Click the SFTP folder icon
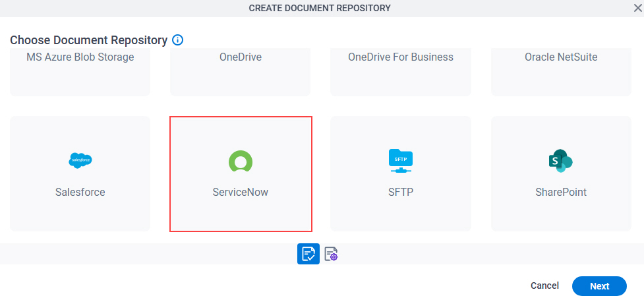Image resolution: width=644 pixels, height=300 pixels. click(401, 161)
